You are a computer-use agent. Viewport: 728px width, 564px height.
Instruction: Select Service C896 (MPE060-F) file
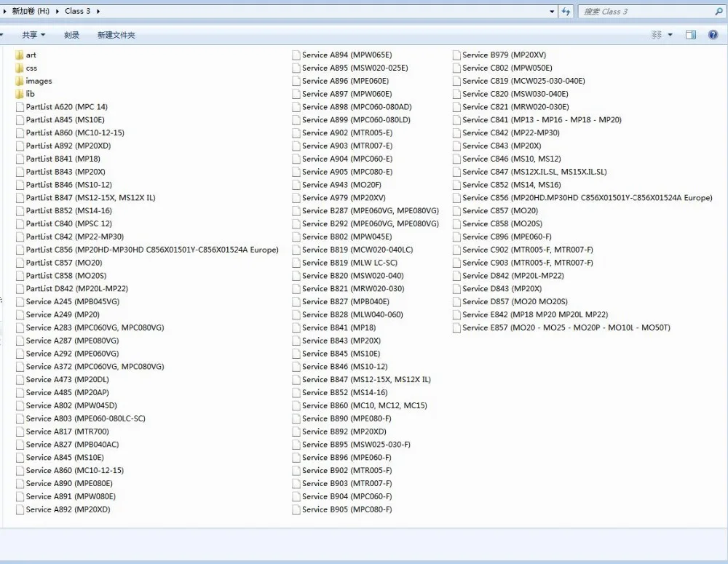[x=507, y=237]
